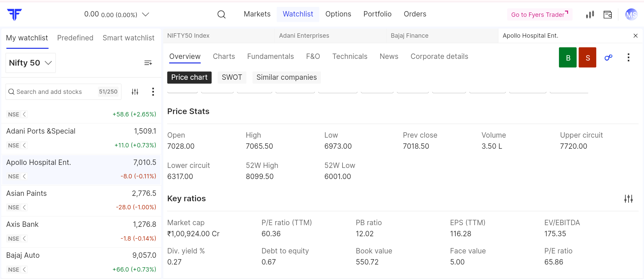
Task: Expand NSE chevron under Asian Paints
Action: pyautogui.click(x=24, y=207)
